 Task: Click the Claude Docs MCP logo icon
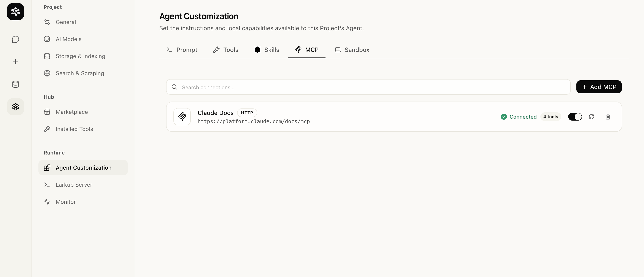182,117
